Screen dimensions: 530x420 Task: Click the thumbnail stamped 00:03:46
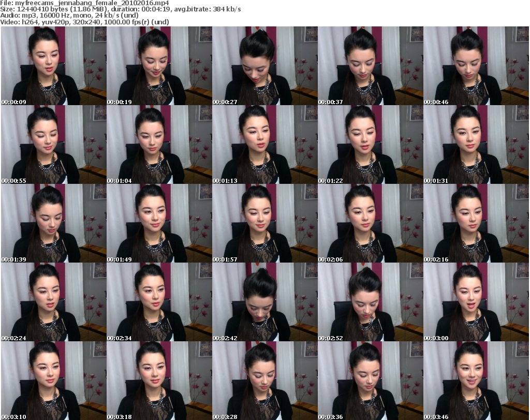pyautogui.click(x=476, y=381)
